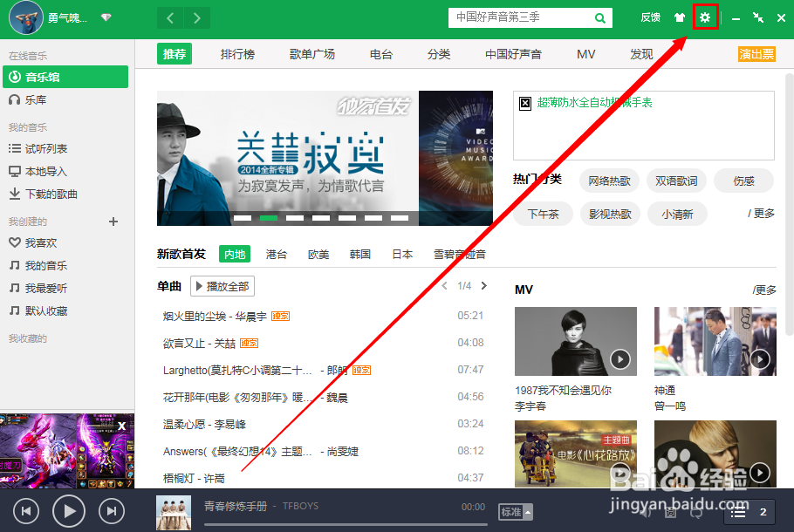
Task: Open the 双语歌词 category
Action: point(676,181)
